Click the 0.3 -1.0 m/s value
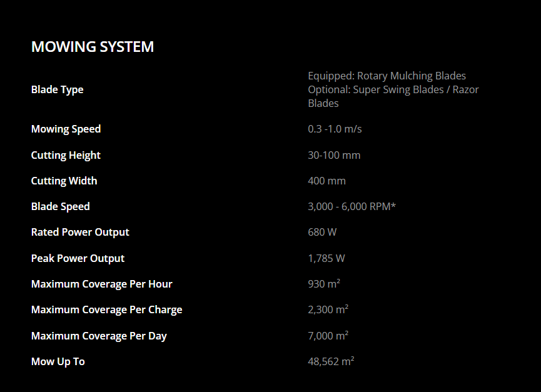The image size is (541, 392). [x=335, y=129]
